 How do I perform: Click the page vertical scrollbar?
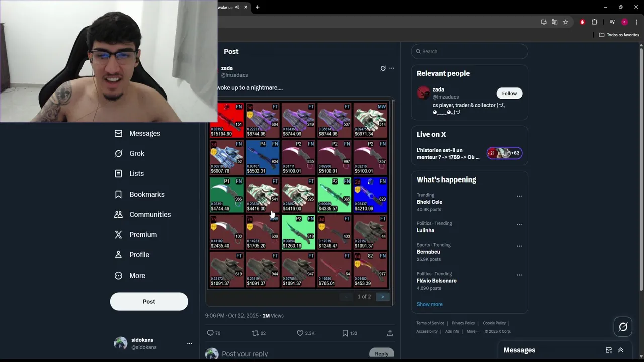(x=641, y=168)
